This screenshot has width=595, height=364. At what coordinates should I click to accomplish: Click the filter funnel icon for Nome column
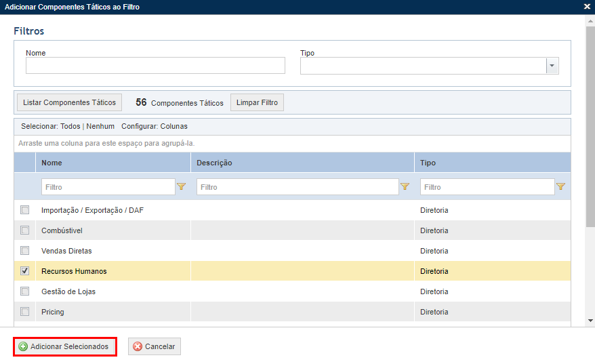click(182, 186)
